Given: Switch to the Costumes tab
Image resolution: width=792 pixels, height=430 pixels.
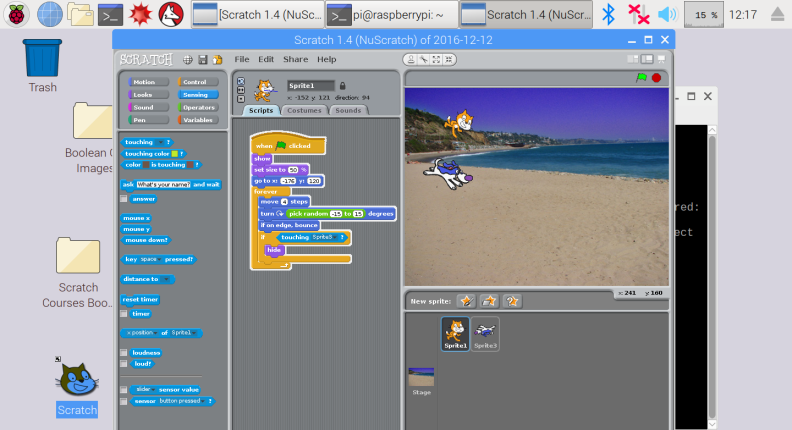Looking at the screenshot, I should coord(304,110).
